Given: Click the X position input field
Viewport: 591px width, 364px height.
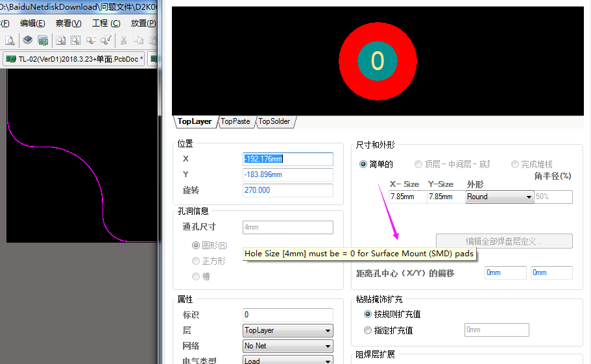Looking at the screenshot, I should click(287, 159).
